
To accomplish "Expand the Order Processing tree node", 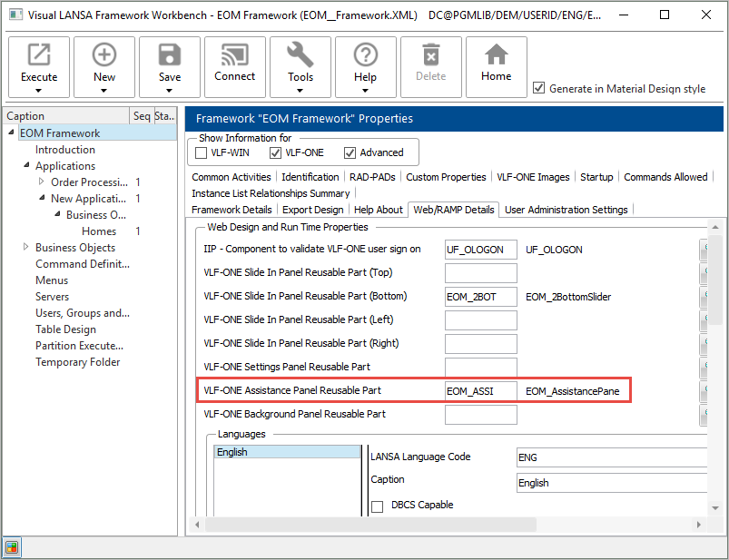I will pos(41,182).
